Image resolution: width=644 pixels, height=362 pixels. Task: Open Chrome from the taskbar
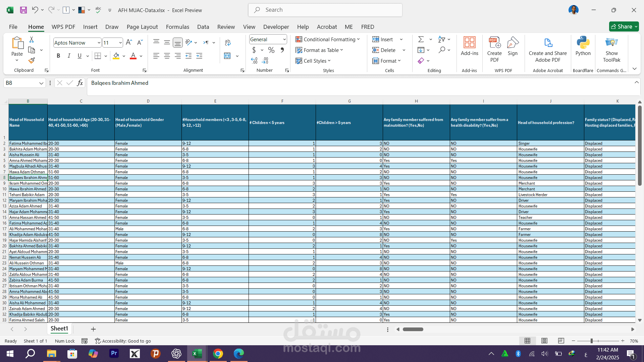pyautogui.click(x=218, y=354)
